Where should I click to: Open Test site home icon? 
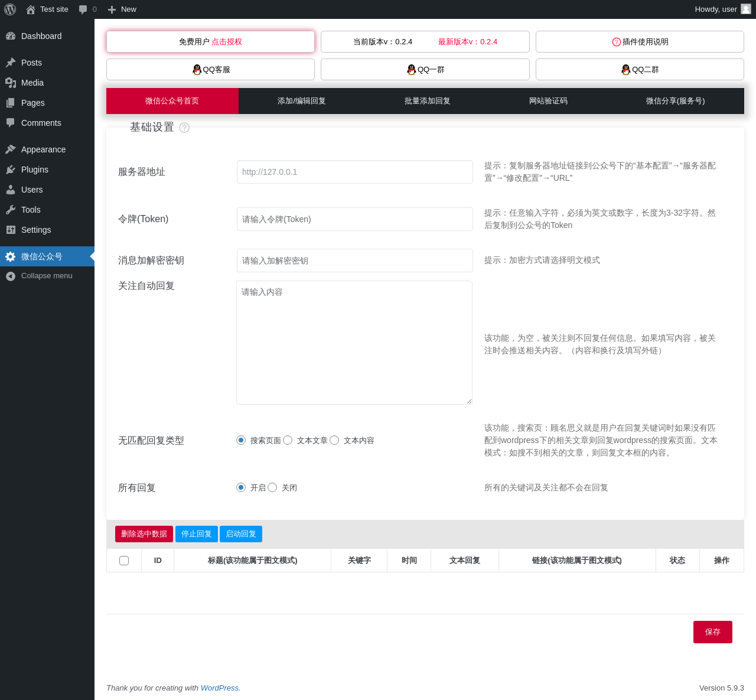31,9
